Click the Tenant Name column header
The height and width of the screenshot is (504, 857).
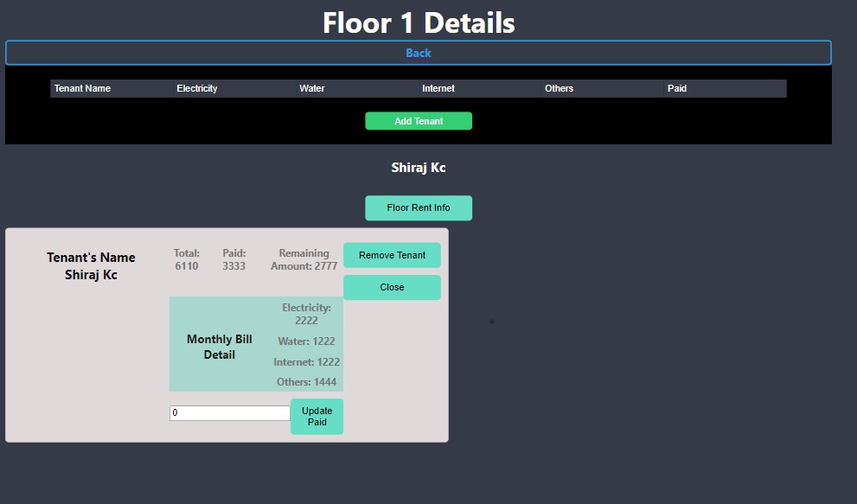(x=82, y=87)
